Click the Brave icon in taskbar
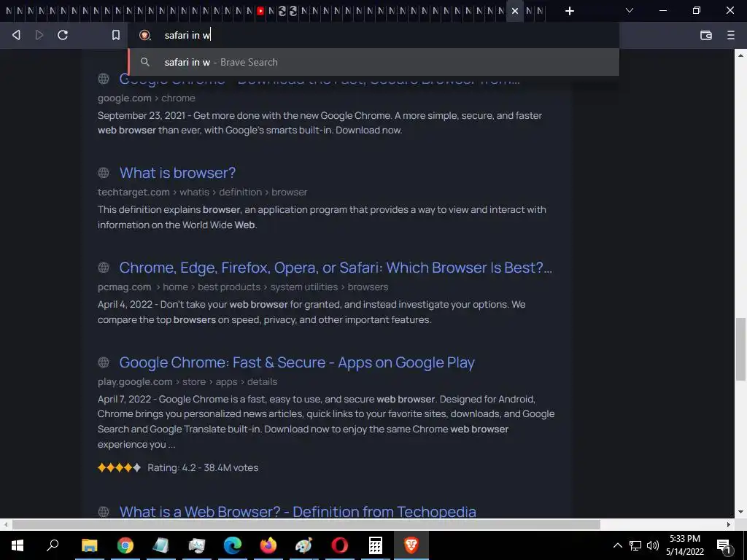Image resolution: width=747 pixels, height=560 pixels. pyautogui.click(x=411, y=545)
